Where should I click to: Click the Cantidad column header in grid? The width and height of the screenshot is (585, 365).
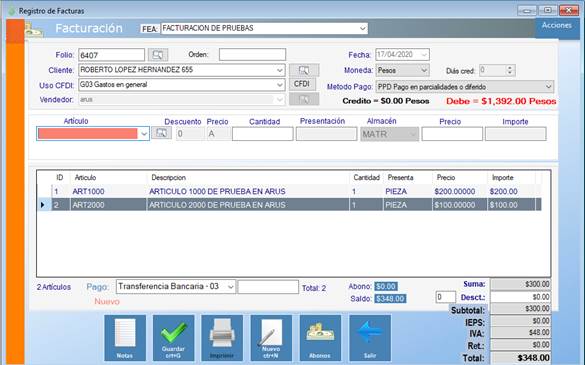[366, 178]
